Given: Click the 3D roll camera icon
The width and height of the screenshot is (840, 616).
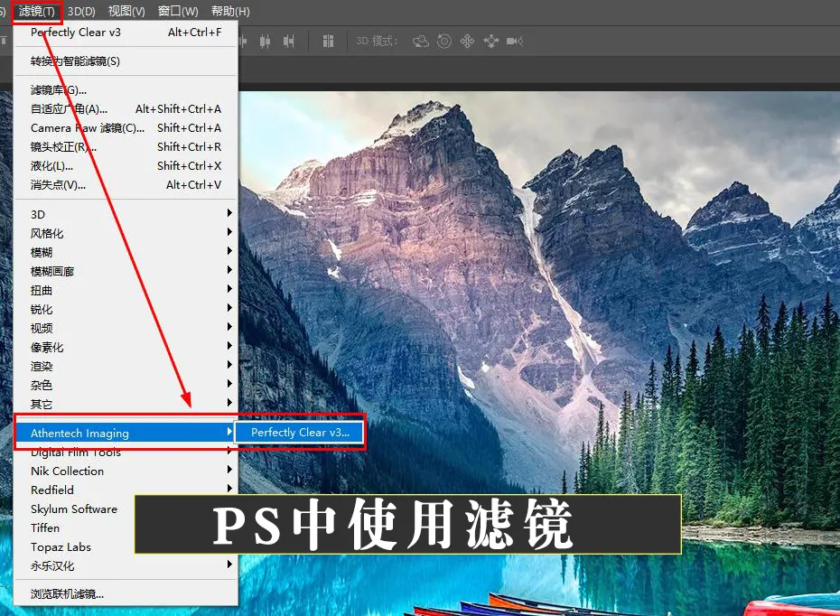Looking at the screenshot, I should point(444,41).
